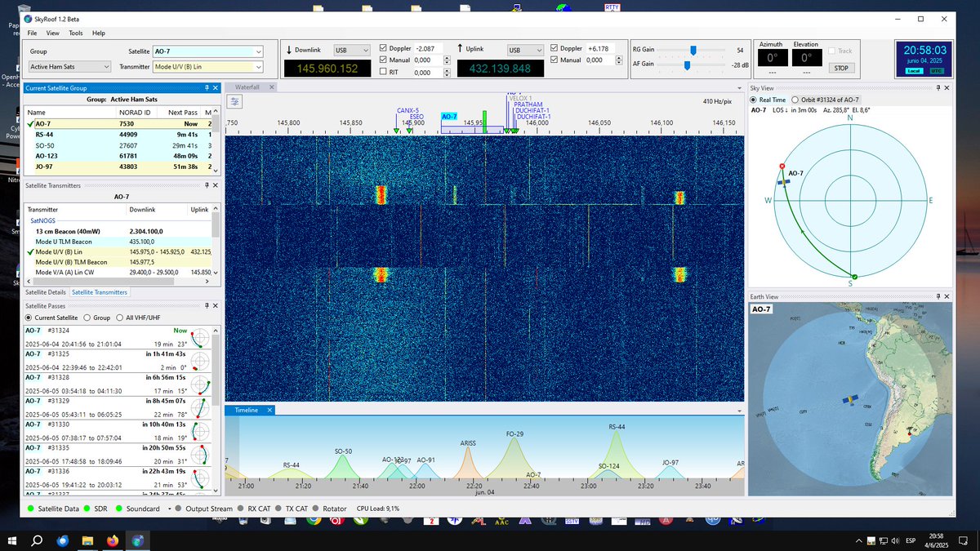Open the Satellite dropdown showing AO-7

coord(208,51)
